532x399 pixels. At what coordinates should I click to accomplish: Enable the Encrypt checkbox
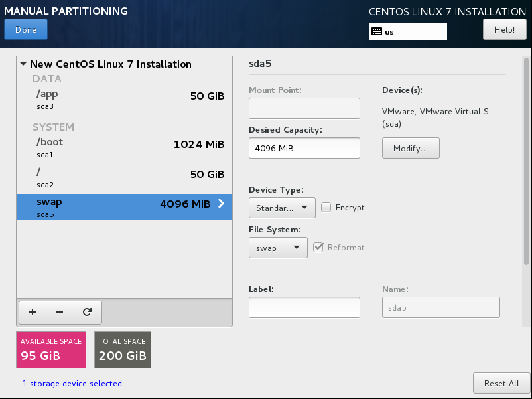click(326, 208)
